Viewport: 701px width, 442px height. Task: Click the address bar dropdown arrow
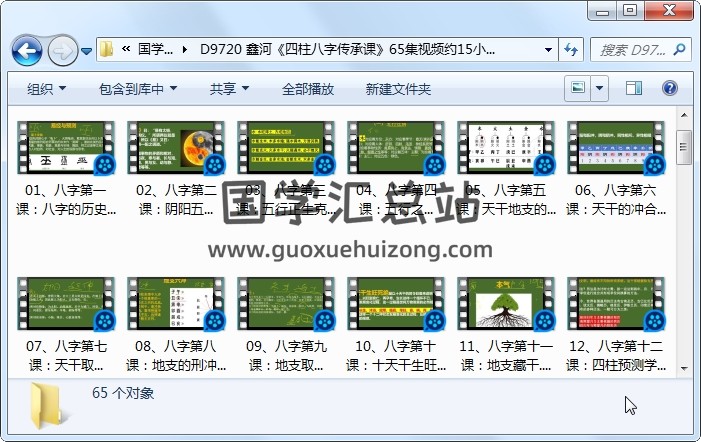point(548,49)
